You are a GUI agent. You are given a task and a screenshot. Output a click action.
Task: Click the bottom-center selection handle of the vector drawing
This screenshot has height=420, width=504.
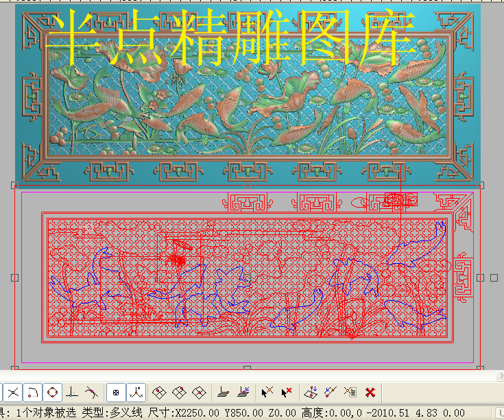click(247, 368)
